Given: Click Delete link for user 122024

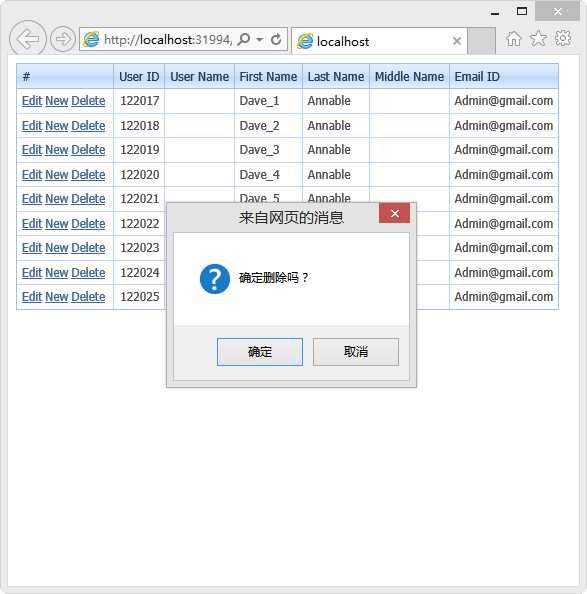Looking at the screenshot, I should (88, 273).
